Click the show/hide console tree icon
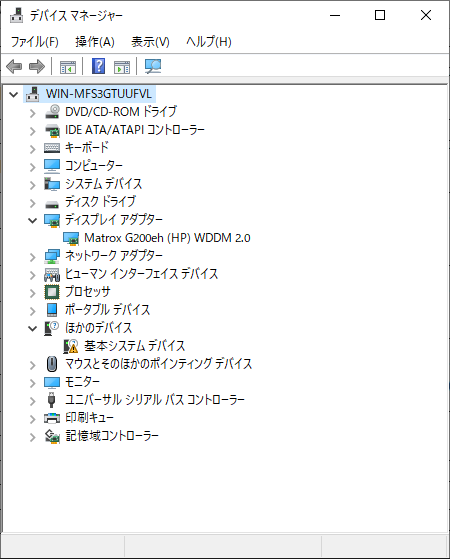Screen dimensions: 450x559 pos(68,67)
